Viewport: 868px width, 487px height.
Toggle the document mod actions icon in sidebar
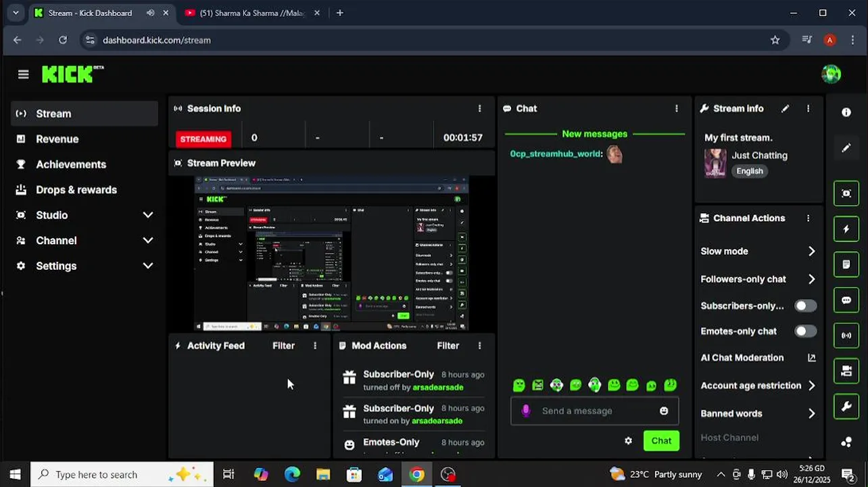(846, 264)
